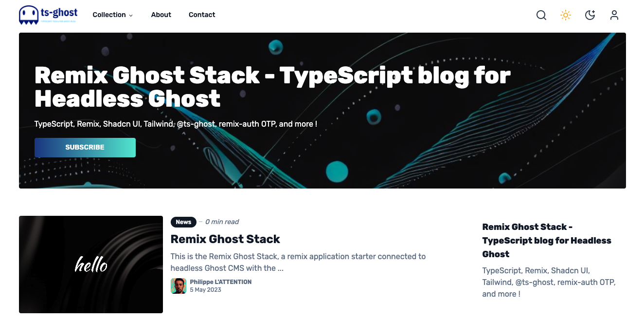This screenshot has width=644, height=322.
Task: Click Philippe L'ATTENTION author avatar
Action: [x=179, y=286]
